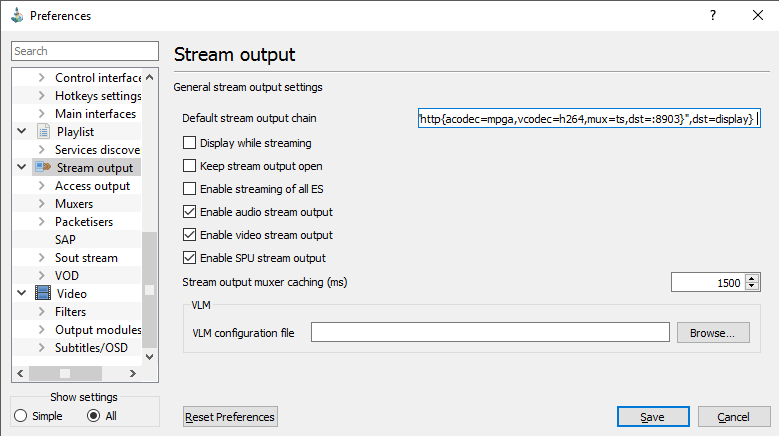
Task: Click the Search preferences field
Action: pos(84,51)
